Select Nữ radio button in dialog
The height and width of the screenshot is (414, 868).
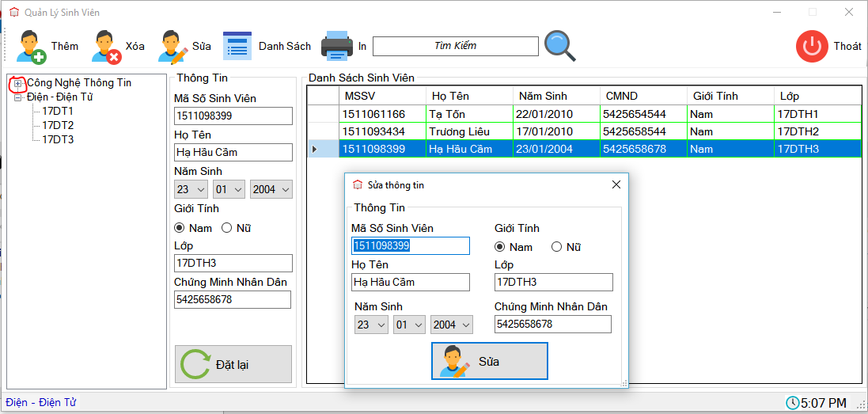click(x=556, y=247)
